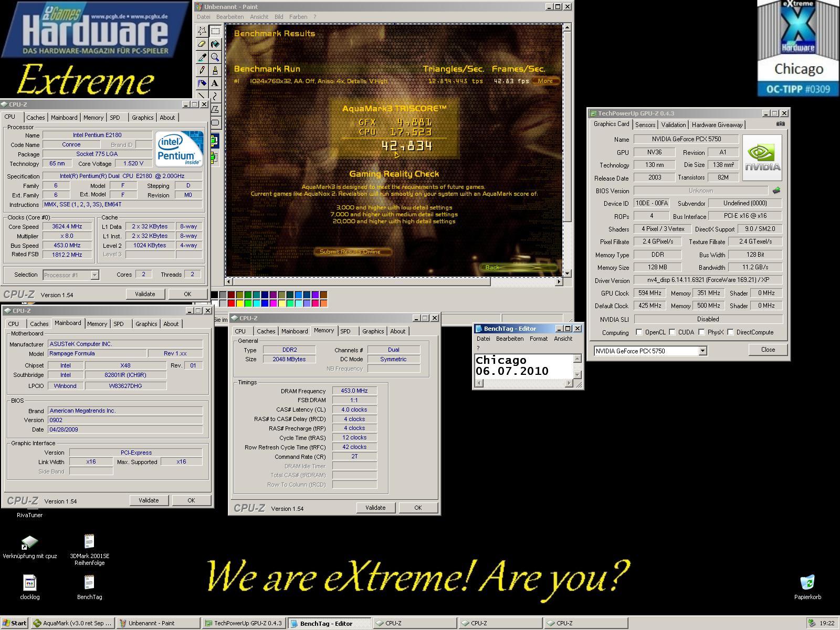This screenshot has width=840, height=630.
Task: Open the Format menu in BenchTag Editor
Action: tap(539, 339)
